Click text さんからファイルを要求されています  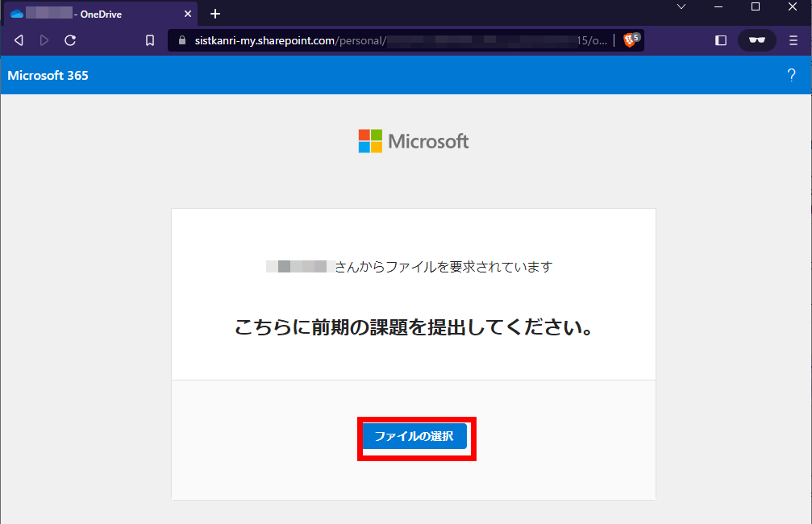point(443,267)
